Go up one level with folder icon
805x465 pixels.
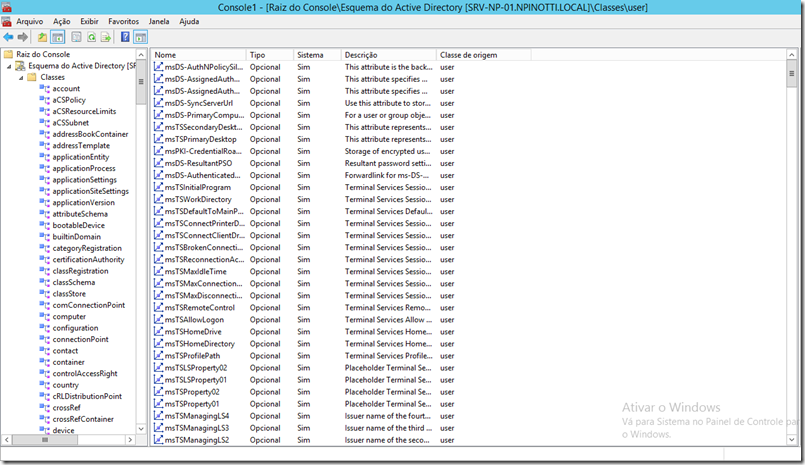click(42, 37)
